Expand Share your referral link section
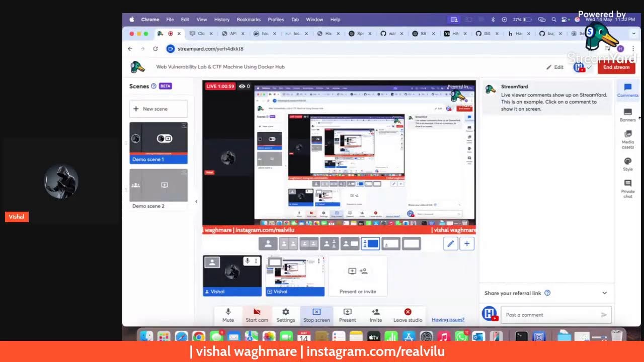This screenshot has height=362, width=644. point(605,293)
